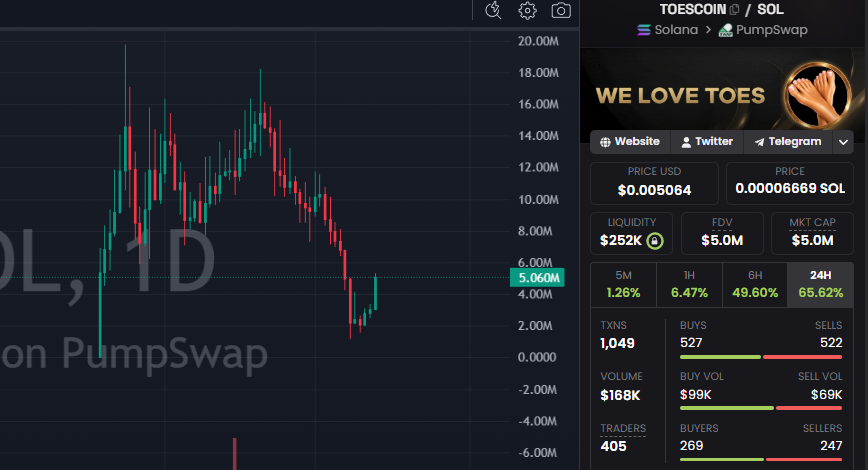Click the toes coin logo image
This screenshot has width=868, height=470.
point(818,95)
